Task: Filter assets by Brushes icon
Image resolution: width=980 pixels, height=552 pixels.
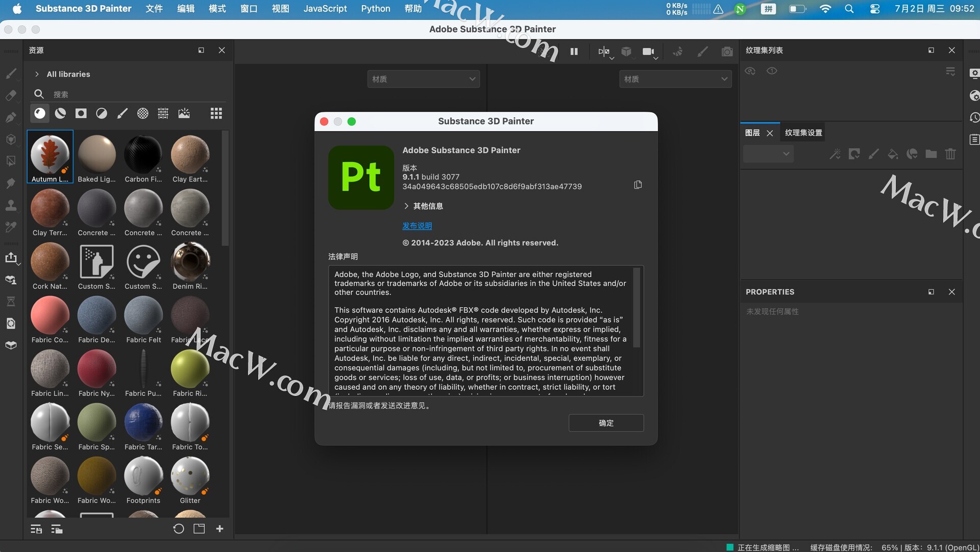Action: (122, 113)
